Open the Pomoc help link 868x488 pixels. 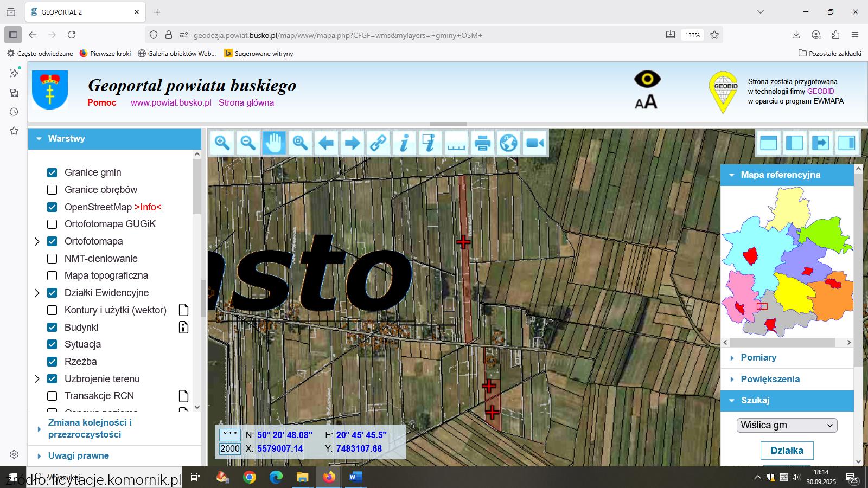click(x=102, y=103)
